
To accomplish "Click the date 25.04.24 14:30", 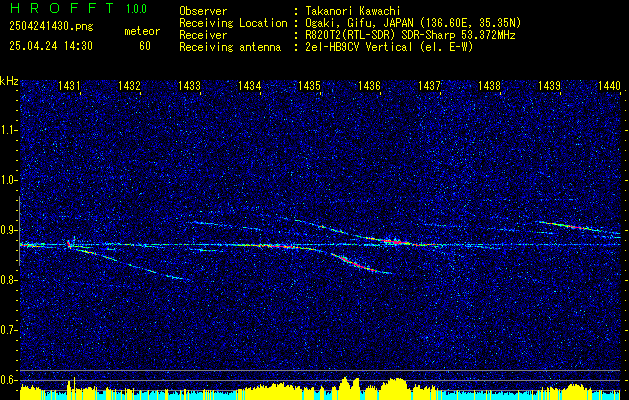I will 51,46.
